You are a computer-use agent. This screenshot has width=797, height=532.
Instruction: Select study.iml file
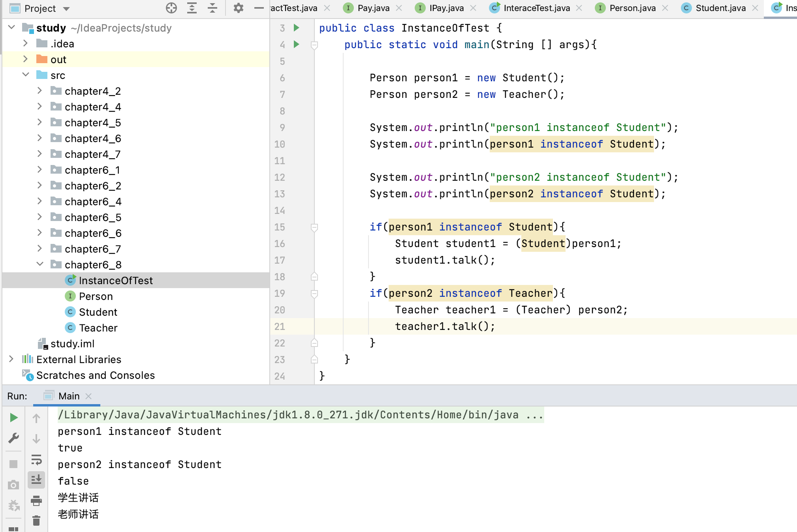click(136, 343)
